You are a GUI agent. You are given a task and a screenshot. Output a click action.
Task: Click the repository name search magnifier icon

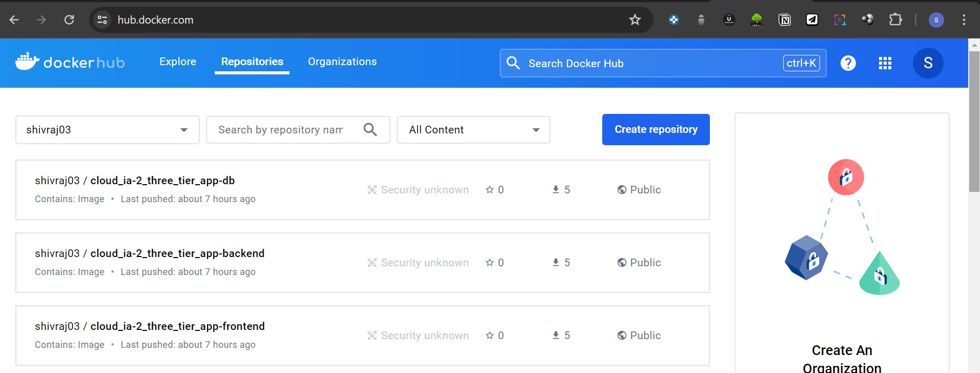coord(370,129)
